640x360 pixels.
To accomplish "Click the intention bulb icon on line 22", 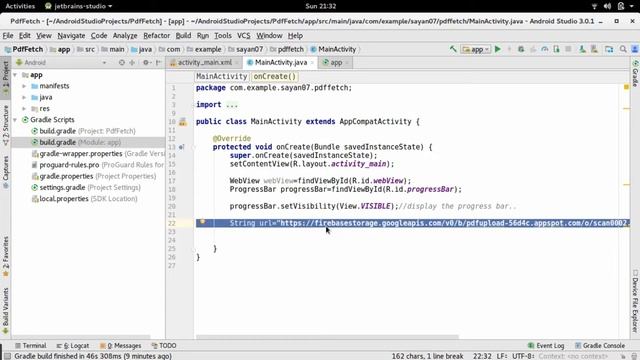I will pyautogui.click(x=202, y=222).
